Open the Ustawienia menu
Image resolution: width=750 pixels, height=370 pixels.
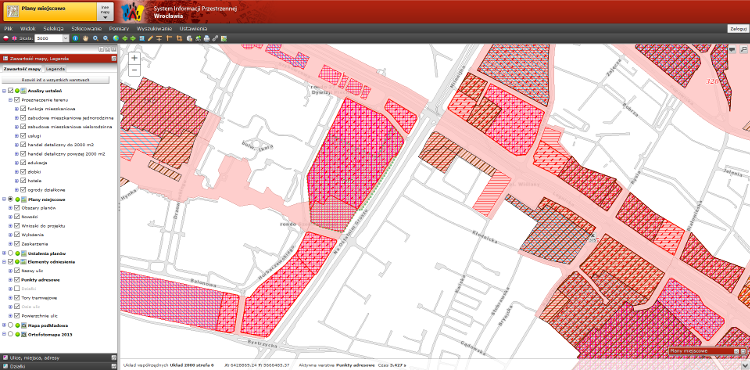[193, 28]
